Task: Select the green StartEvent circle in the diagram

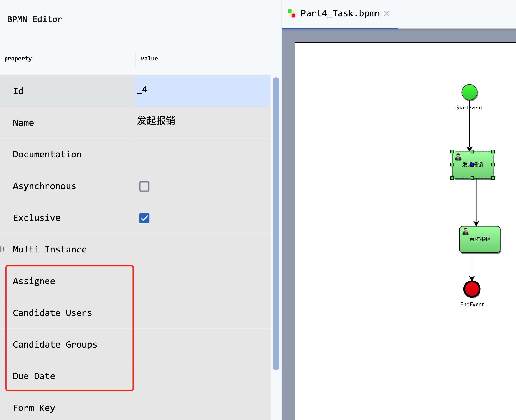Action: (x=469, y=92)
